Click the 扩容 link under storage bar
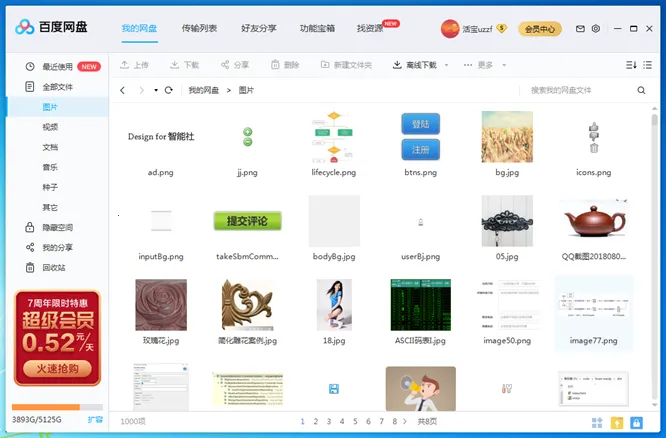The height and width of the screenshot is (438, 666). (x=95, y=419)
